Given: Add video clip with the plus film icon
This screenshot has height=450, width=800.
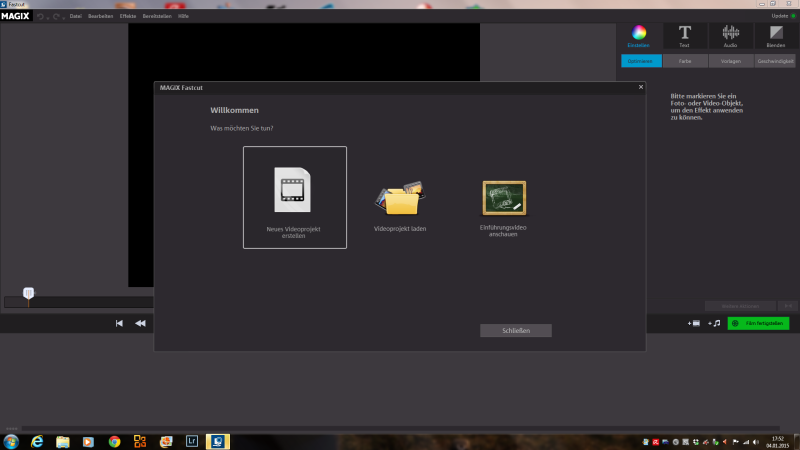Looking at the screenshot, I should point(694,323).
